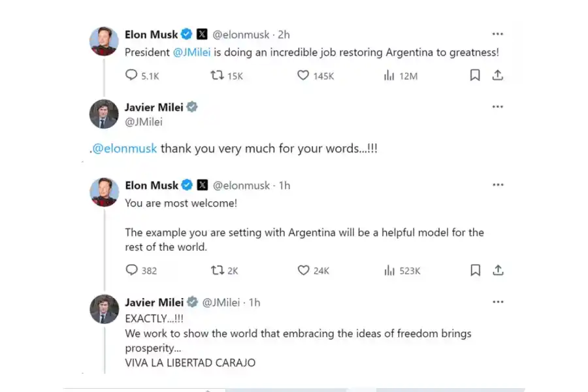Click Javier Milei's verified checkmark badge
The width and height of the screenshot is (588, 392).
point(191,106)
